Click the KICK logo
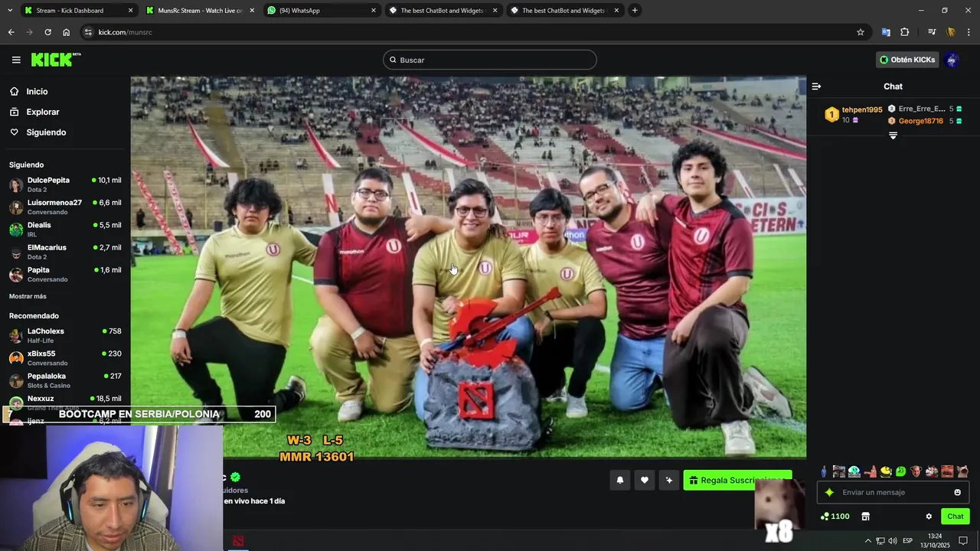 tap(55, 59)
